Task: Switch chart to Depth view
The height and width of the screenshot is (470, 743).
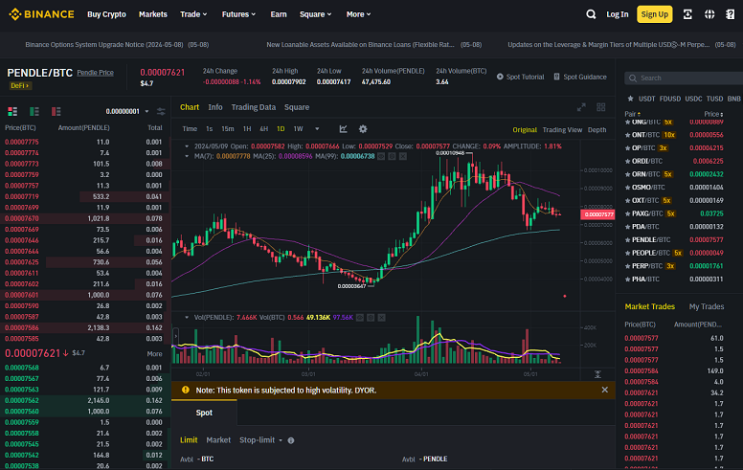Action: point(597,130)
